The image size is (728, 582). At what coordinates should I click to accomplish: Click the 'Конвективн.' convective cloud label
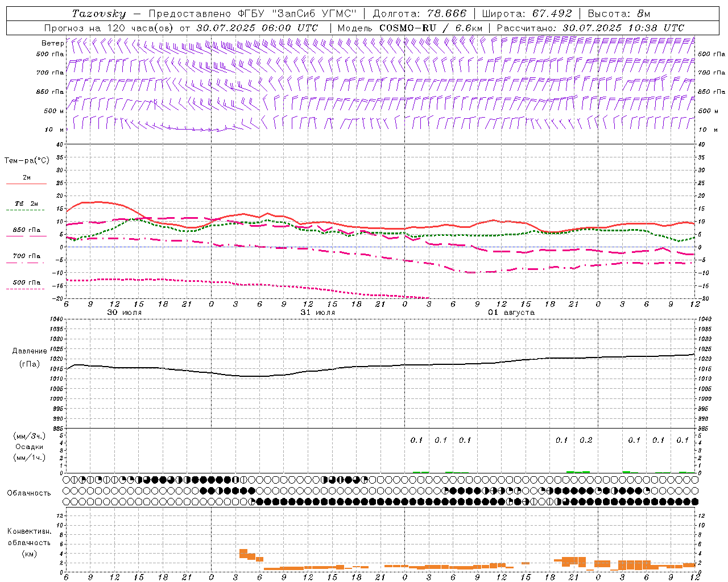29,531
